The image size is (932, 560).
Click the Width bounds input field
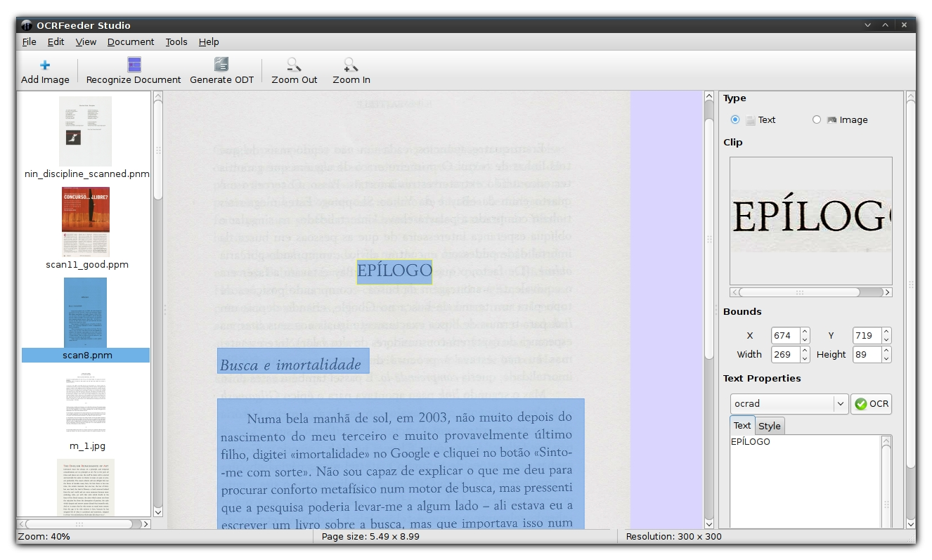point(784,355)
